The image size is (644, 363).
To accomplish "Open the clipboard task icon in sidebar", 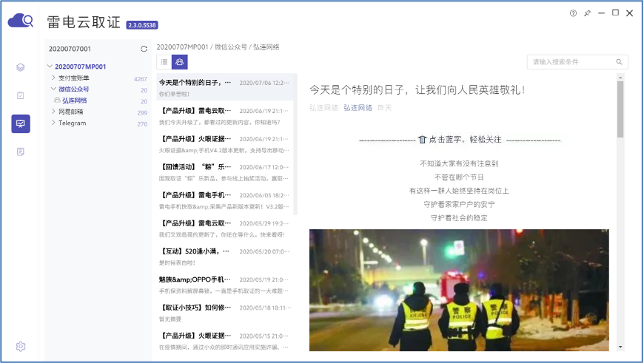I will coord(21,95).
